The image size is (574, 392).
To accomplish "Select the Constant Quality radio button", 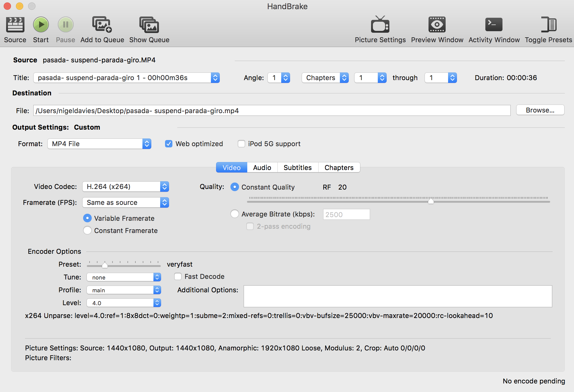I will pos(235,187).
